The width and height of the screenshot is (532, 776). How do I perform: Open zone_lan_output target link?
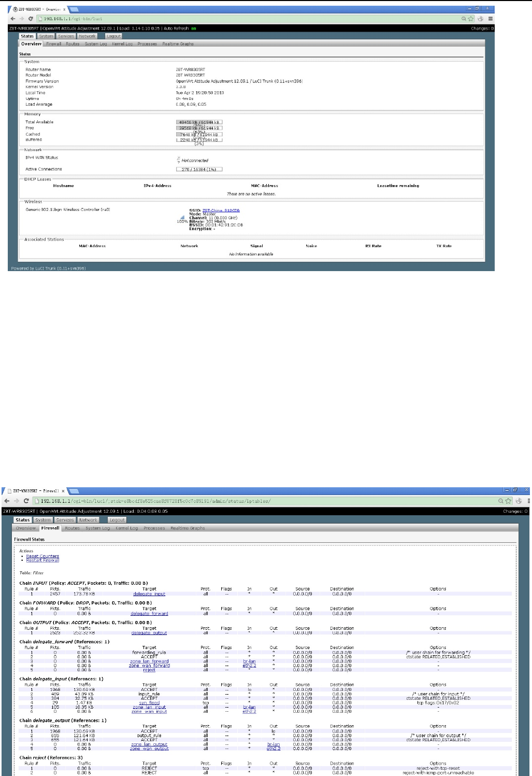[149, 744]
